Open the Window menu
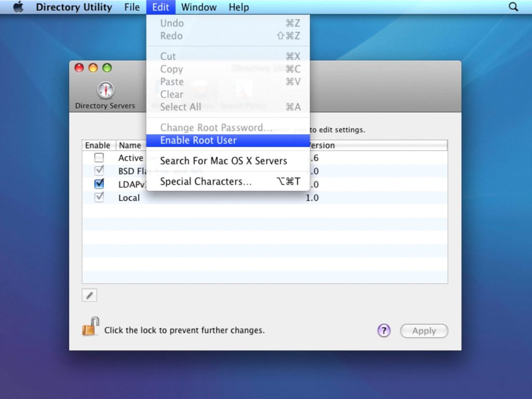Screen dimensions: 532x399 (x=198, y=7)
